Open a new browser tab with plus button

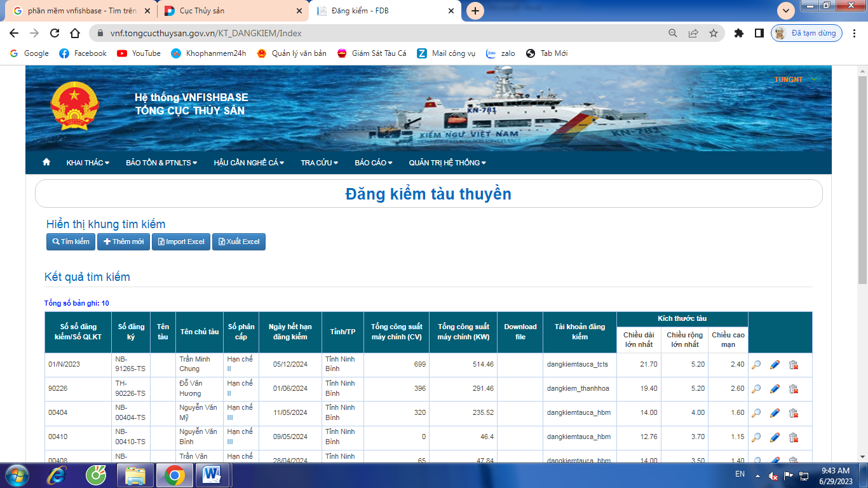click(x=475, y=11)
